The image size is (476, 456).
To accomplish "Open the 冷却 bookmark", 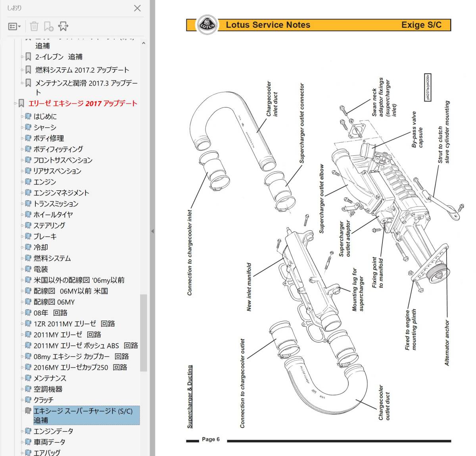I will [40, 247].
